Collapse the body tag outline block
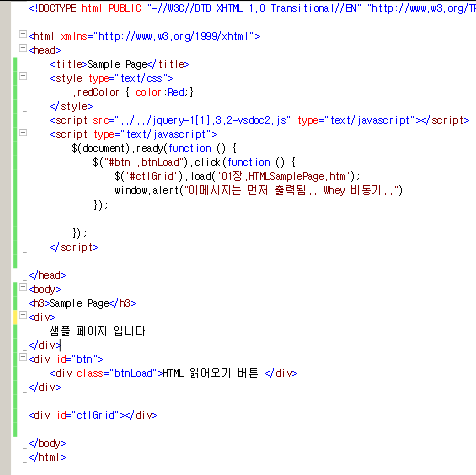The image size is (476, 475). coord(23,287)
